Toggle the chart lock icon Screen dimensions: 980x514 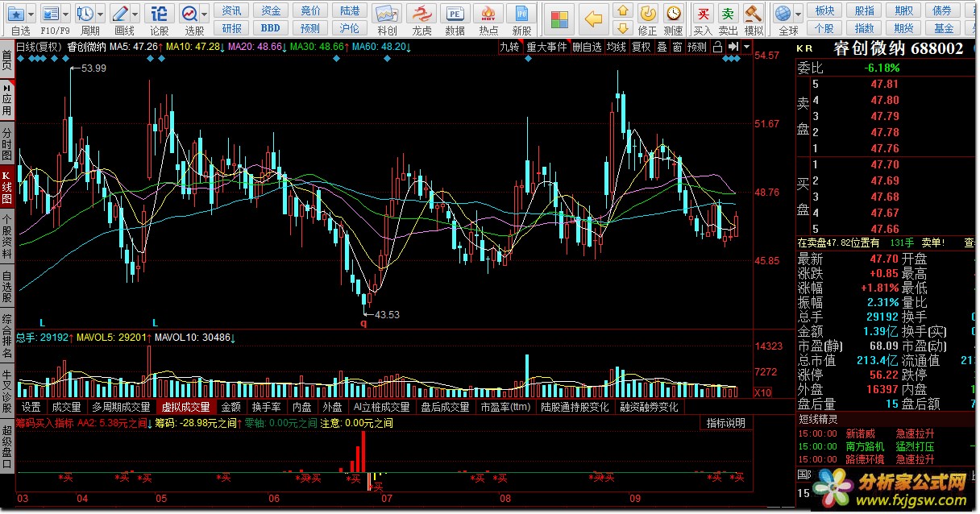click(717, 47)
